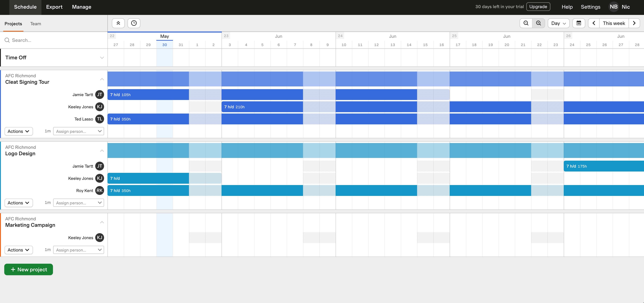Click Keeley Jones KJ avatar in Marketing Campaign

pos(99,238)
